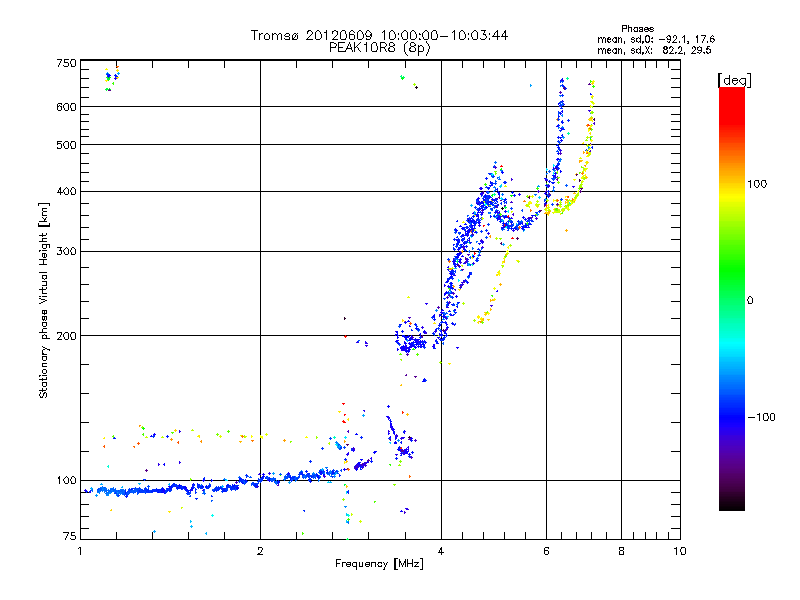Click the plot title starting with Tromsø
Screen dimensions: 800x600
point(379,35)
